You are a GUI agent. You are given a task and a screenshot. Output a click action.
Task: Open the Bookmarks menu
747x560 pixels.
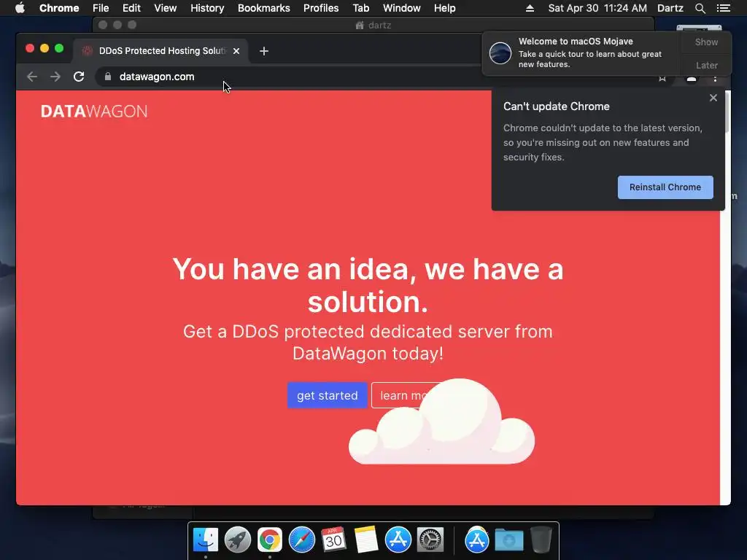264,8
